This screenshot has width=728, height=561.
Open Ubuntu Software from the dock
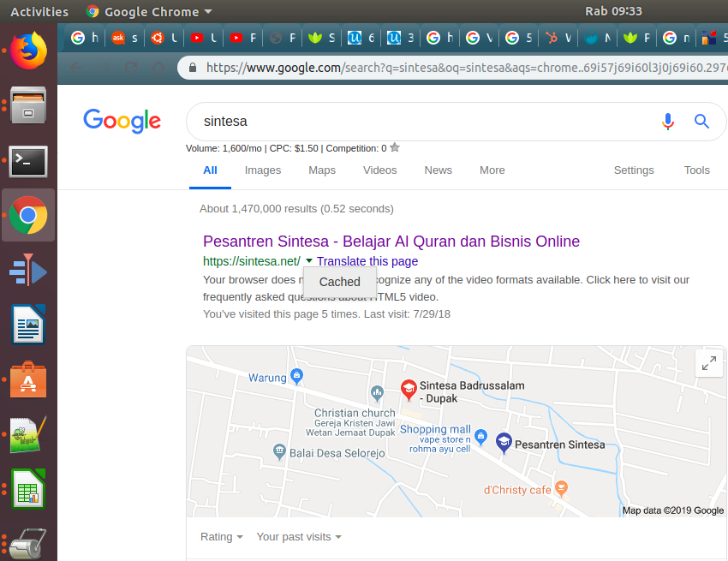[28, 380]
